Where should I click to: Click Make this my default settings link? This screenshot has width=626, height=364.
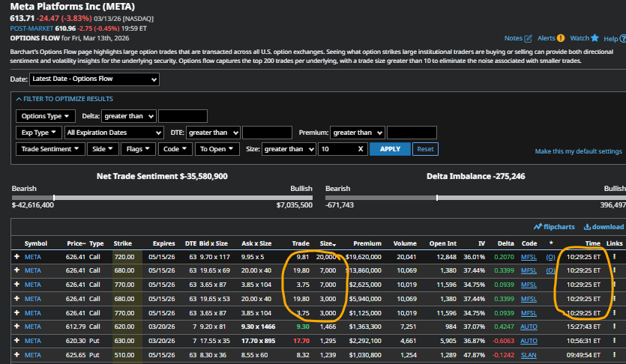point(578,151)
